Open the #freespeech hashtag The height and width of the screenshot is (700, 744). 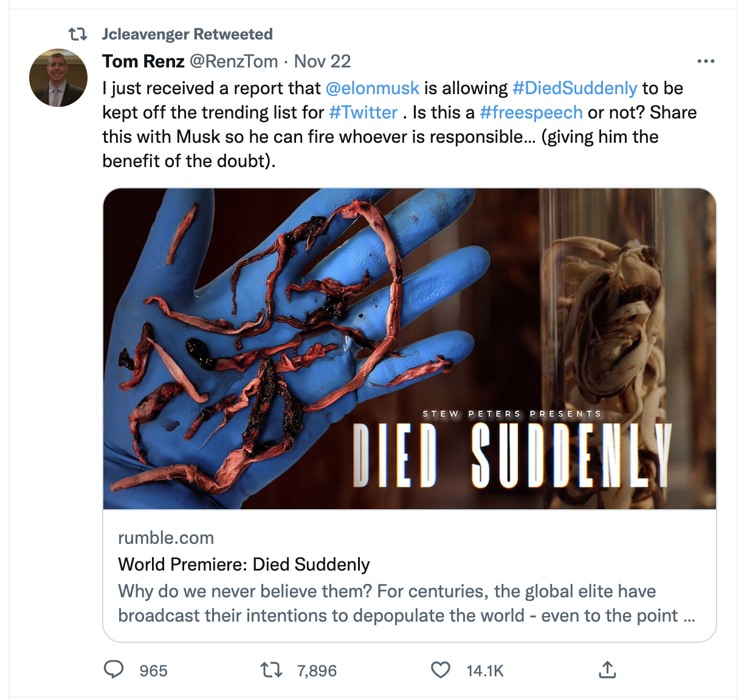click(531, 112)
